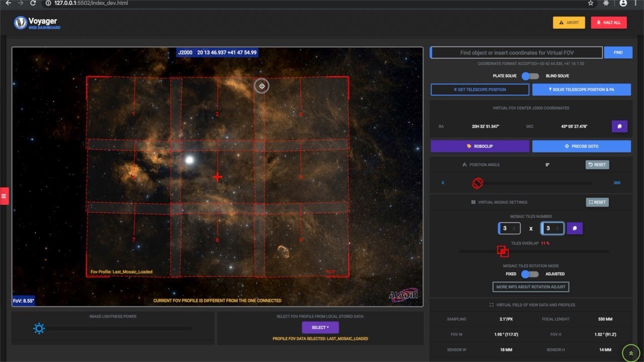Open the Select FOV profile dropdown
Screen dimensions: 644x362
(x=320, y=327)
